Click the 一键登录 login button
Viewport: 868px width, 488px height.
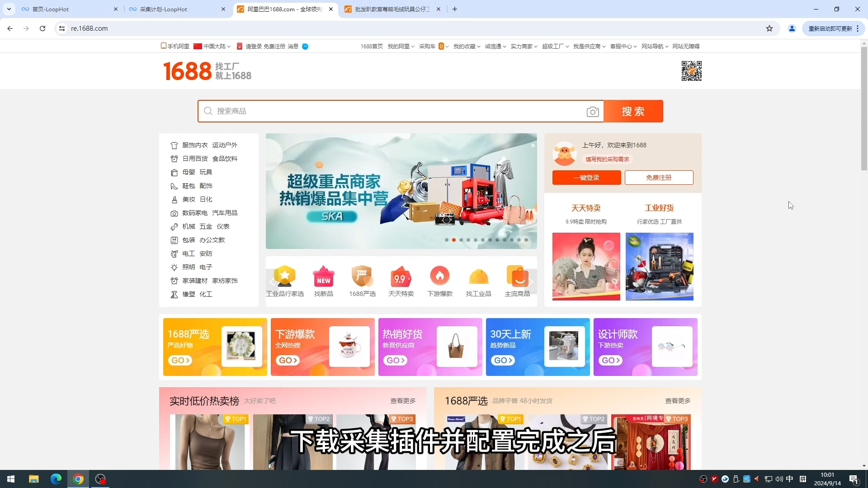click(586, 177)
